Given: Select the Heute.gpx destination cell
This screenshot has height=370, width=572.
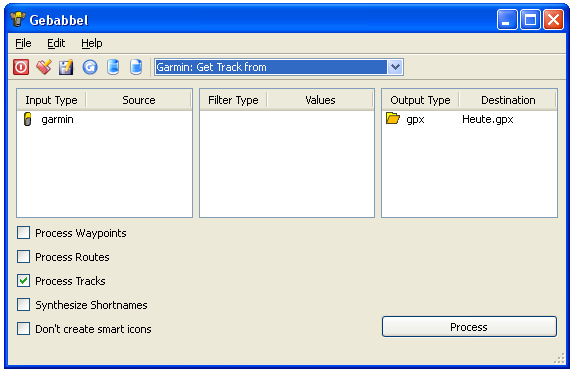Looking at the screenshot, I should pos(487,119).
